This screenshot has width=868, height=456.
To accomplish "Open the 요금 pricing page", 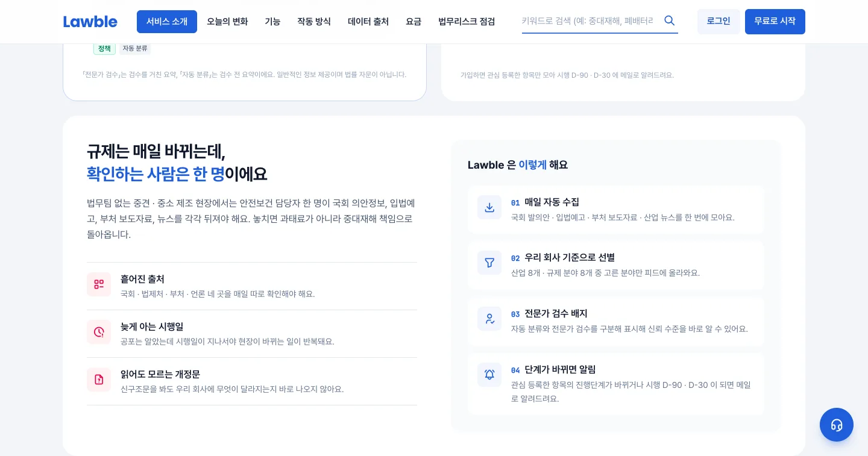I will pos(414,22).
